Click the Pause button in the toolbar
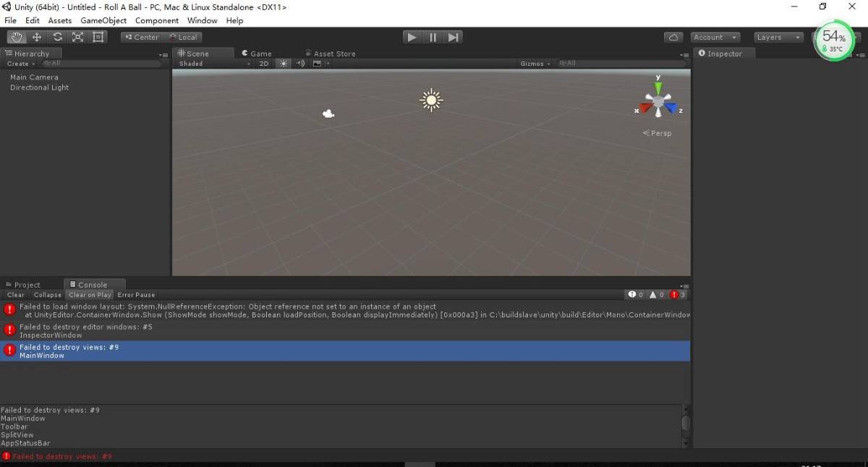868x467 pixels. [433, 37]
